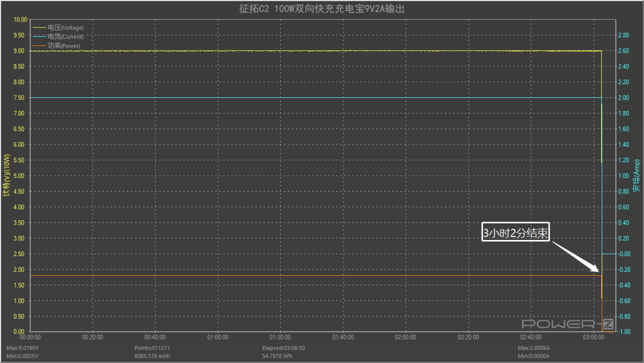Click the cyan current legend line swatch

coord(39,36)
